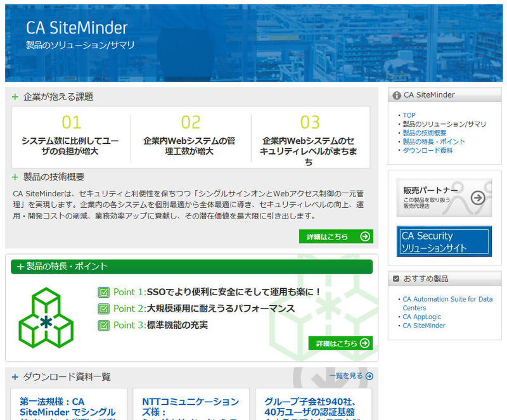Click the arrow icon in 製品の特長 詳細はこちら button
The image size is (507, 420).
click(x=364, y=343)
